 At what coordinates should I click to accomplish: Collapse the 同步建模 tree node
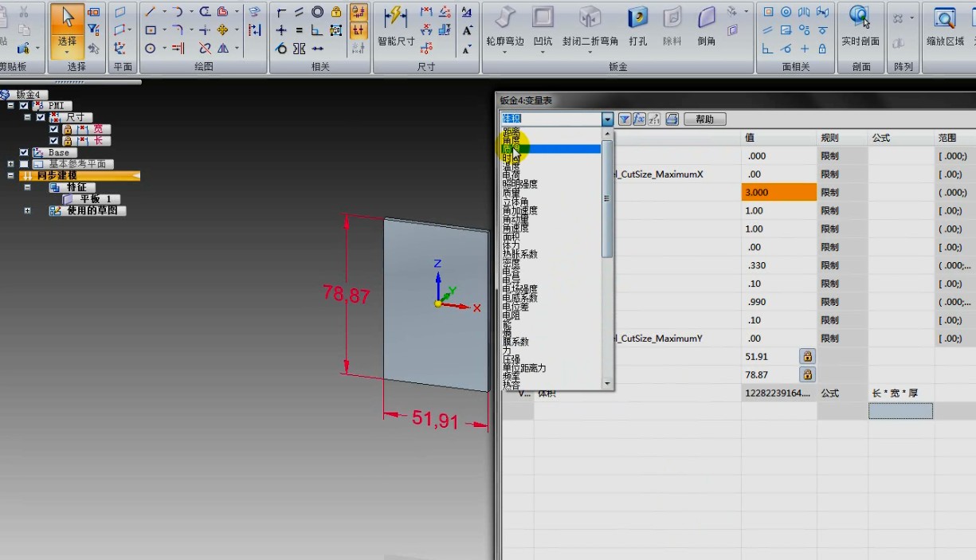(10, 175)
